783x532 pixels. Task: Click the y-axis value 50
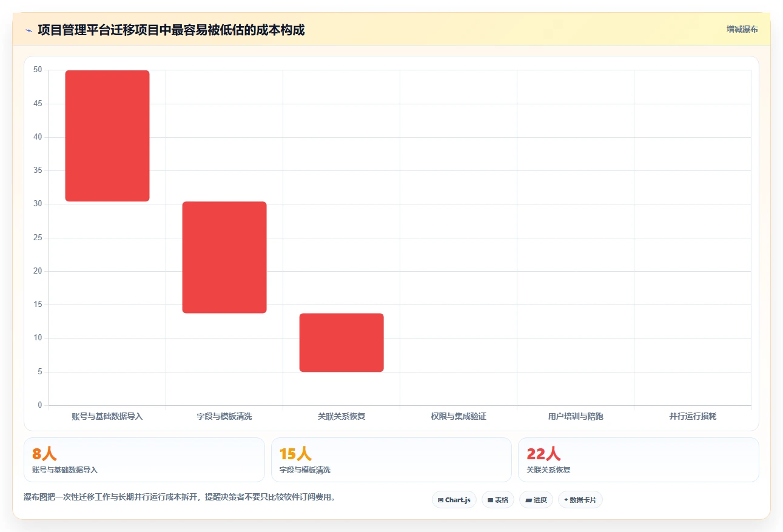pyautogui.click(x=38, y=70)
